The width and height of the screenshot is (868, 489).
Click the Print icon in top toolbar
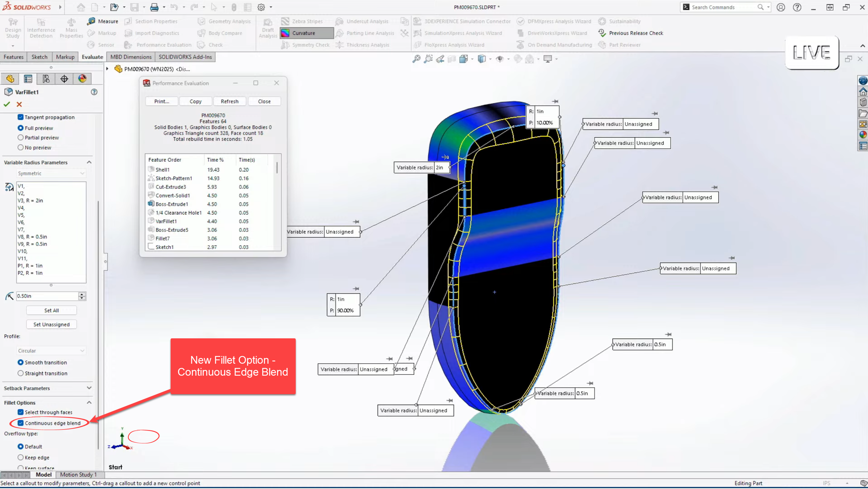154,7
